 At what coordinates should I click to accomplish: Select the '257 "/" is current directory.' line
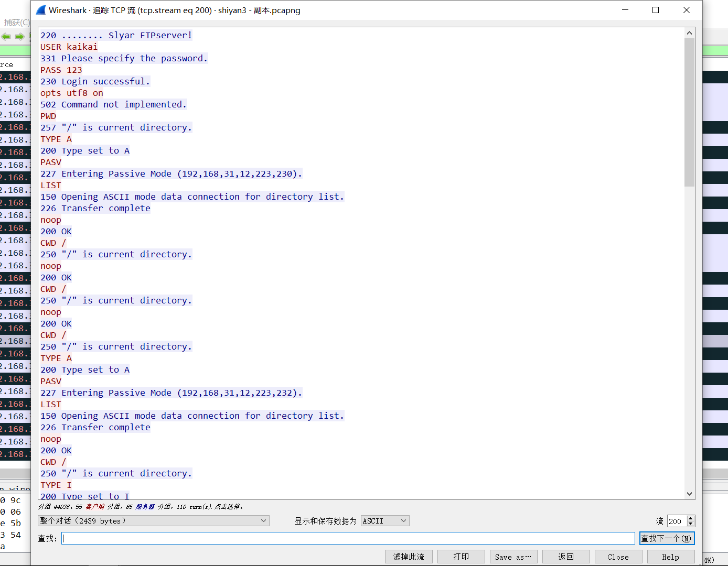[x=116, y=127]
